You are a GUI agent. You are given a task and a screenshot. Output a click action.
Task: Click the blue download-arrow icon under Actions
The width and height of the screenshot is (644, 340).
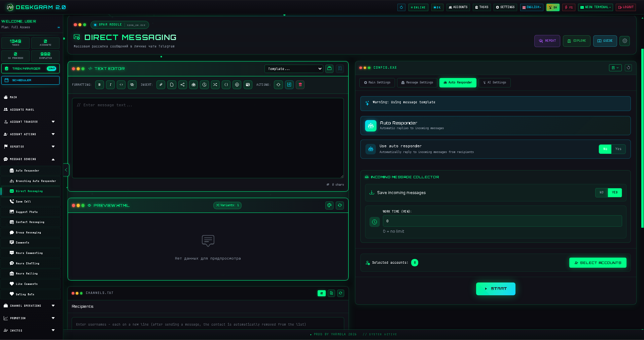[x=289, y=85]
